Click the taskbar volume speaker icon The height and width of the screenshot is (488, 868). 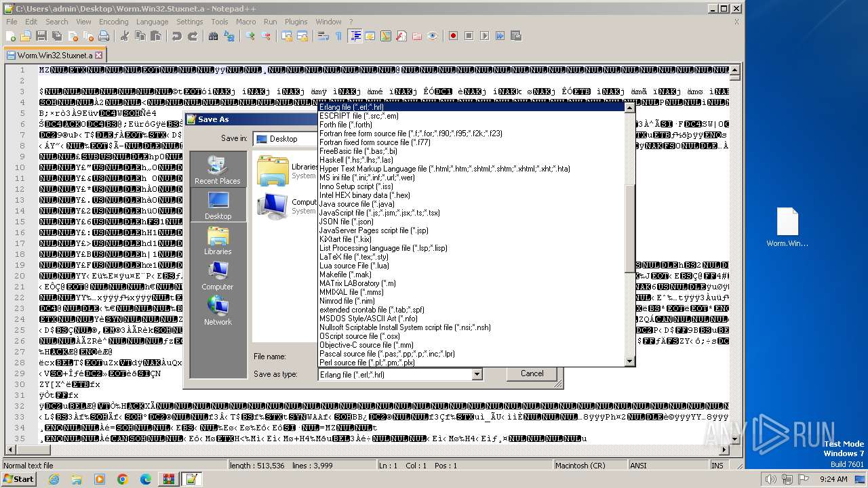[771, 479]
